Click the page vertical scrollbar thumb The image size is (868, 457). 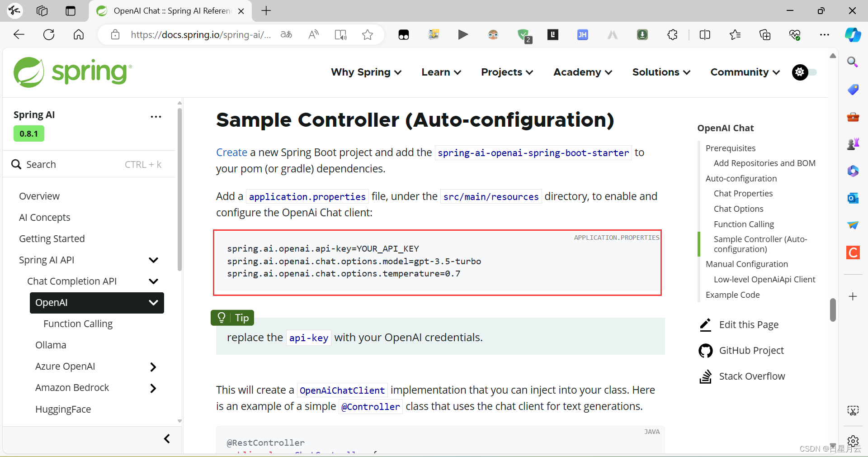833,310
